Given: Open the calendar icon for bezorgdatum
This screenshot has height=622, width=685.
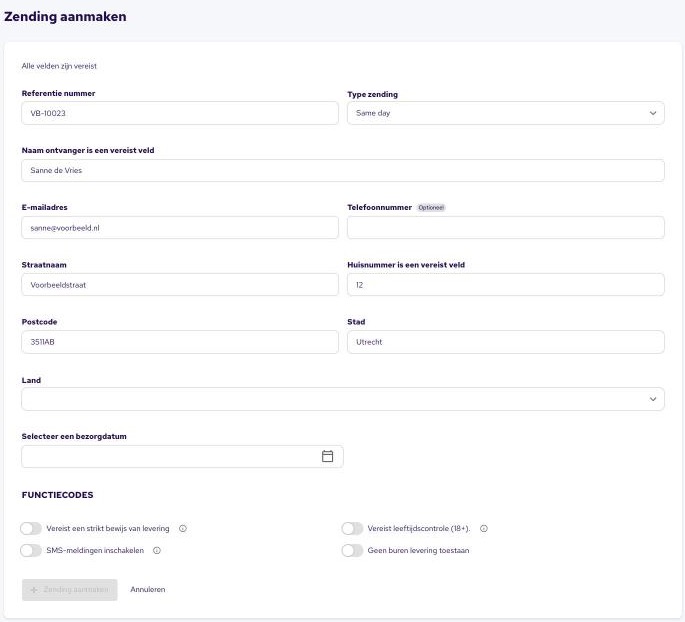Looking at the screenshot, I should pyautogui.click(x=327, y=456).
